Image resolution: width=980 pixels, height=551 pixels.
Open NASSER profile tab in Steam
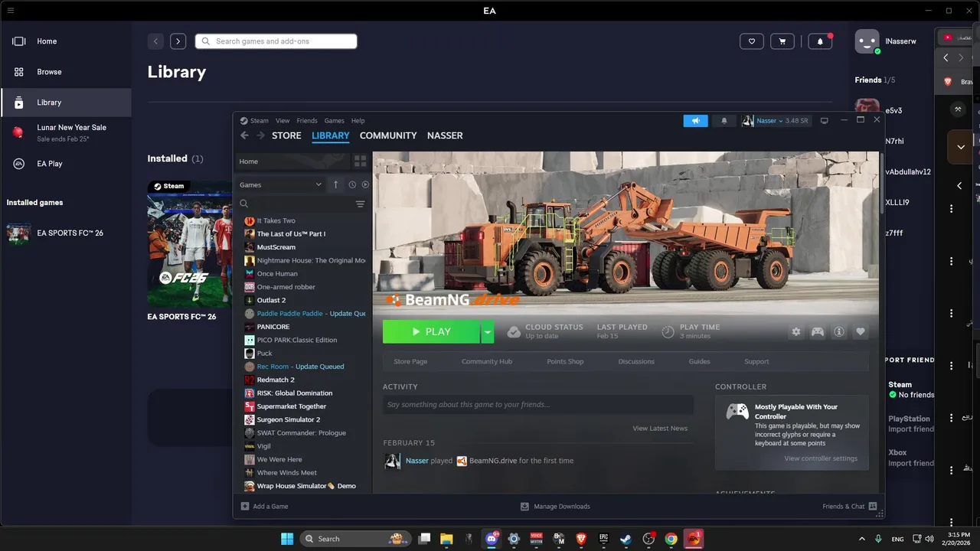pyautogui.click(x=445, y=135)
